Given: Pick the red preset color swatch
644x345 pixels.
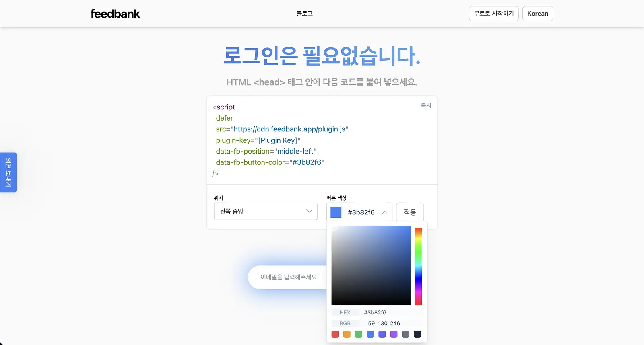Looking at the screenshot, I should pyautogui.click(x=335, y=334).
